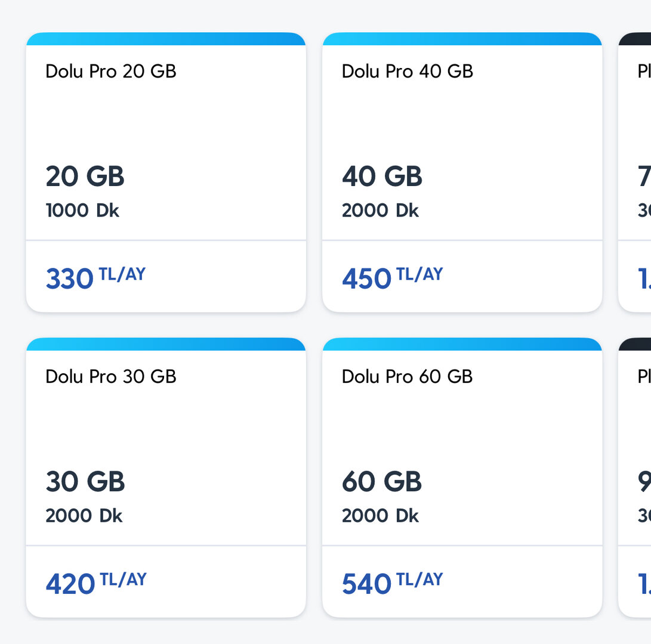Select 2000 Dk in the 30 GB card
This screenshot has height=644, width=651.
point(84,516)
